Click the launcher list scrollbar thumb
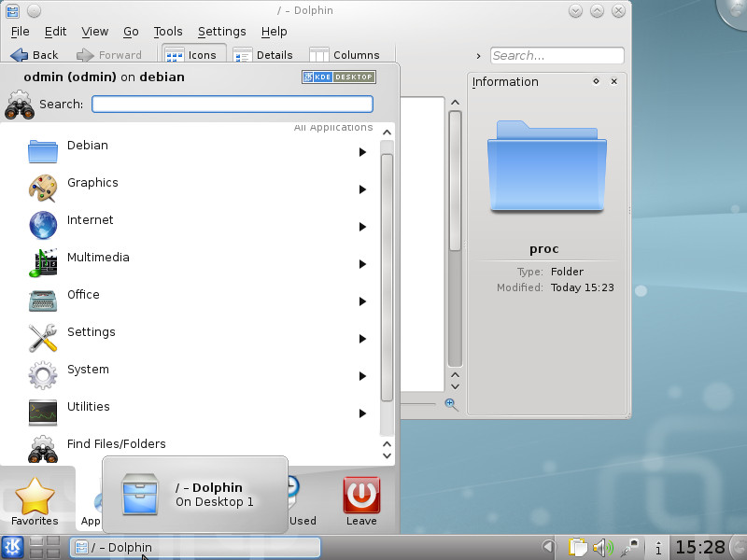This screenshot has height=560, width=747. click(387, 277)
